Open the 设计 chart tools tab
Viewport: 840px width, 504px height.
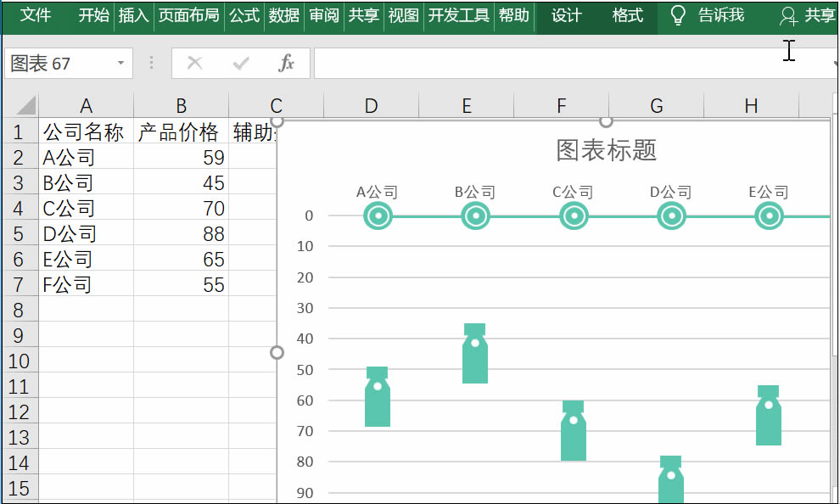tap(565, 14)
